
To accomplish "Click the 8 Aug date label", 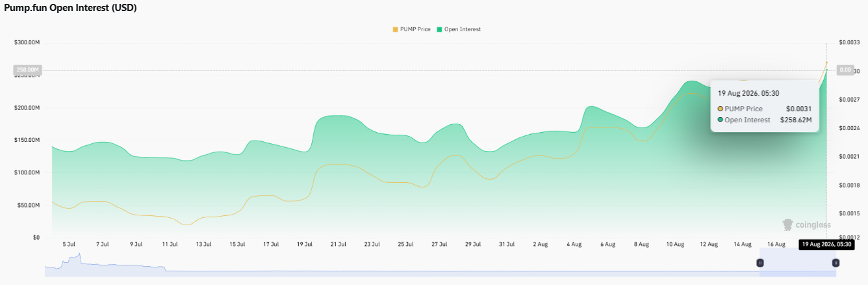I will point(641,245).
